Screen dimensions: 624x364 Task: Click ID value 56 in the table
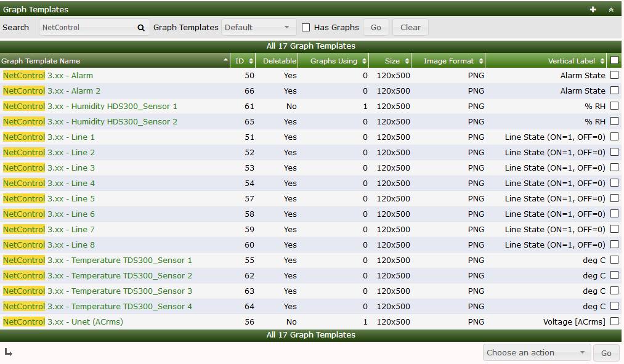pyautogui.click(x=249, y=322)
